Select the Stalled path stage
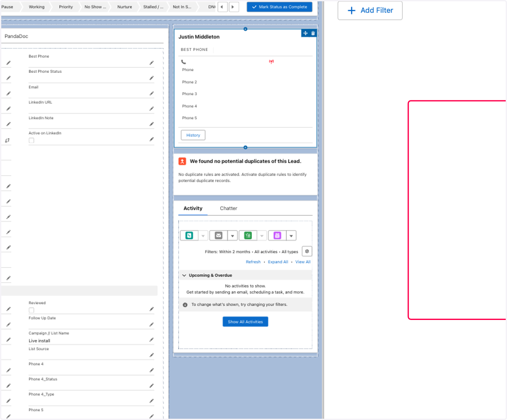Screen dimensions: 507x420 click(153, 7)
